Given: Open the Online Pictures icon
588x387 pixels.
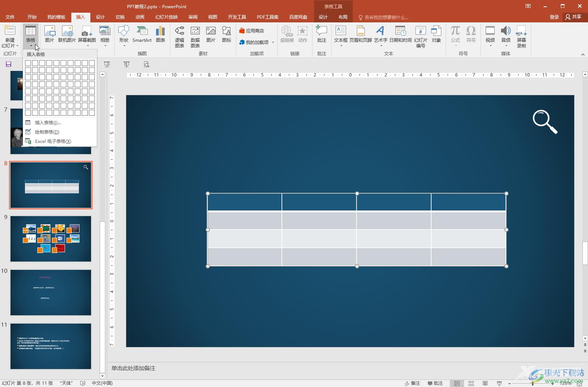Looking at the screenshot, I should click(67, 34).
